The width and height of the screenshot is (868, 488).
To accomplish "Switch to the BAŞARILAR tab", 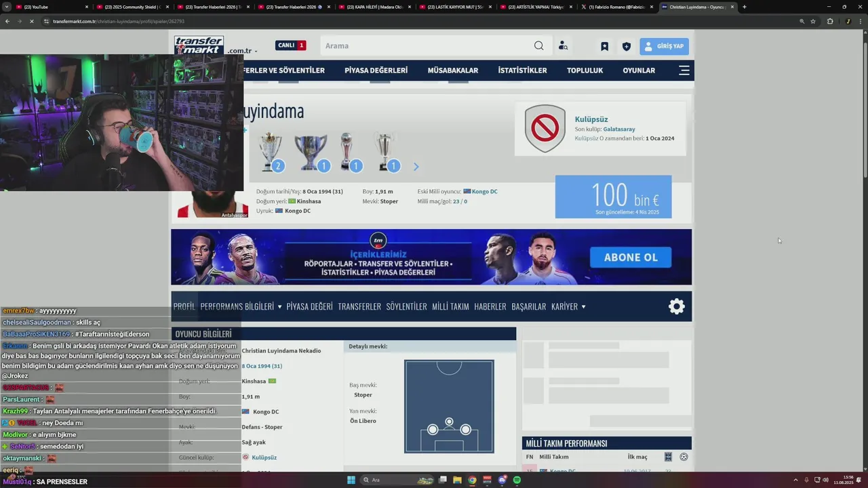I will (x=529, y=306).
